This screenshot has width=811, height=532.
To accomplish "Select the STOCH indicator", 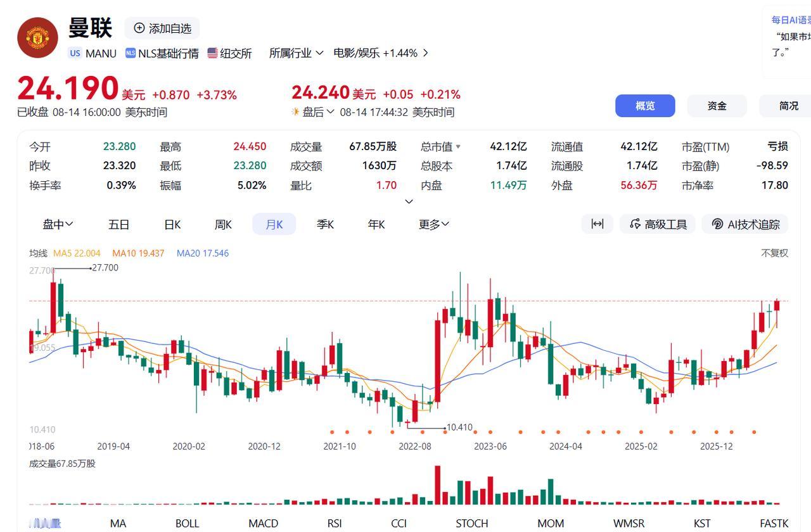I will click(472, 523).
